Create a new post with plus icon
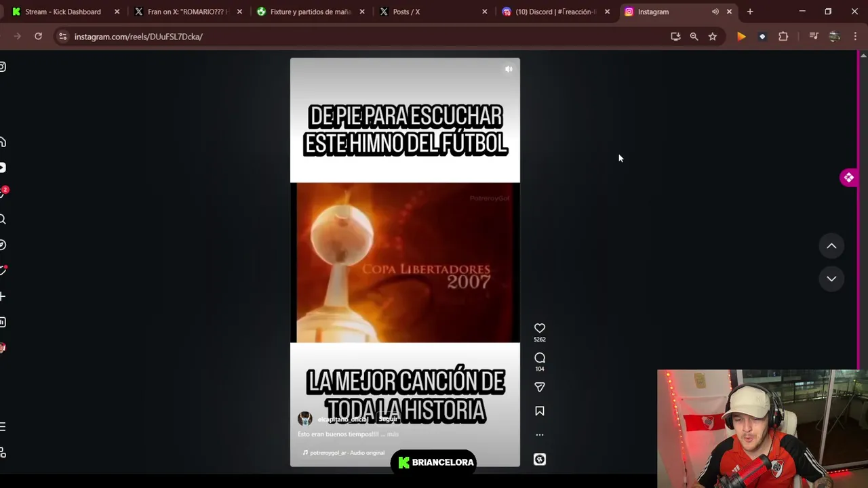This screenshot has height=488, width=868. (3, 296)
